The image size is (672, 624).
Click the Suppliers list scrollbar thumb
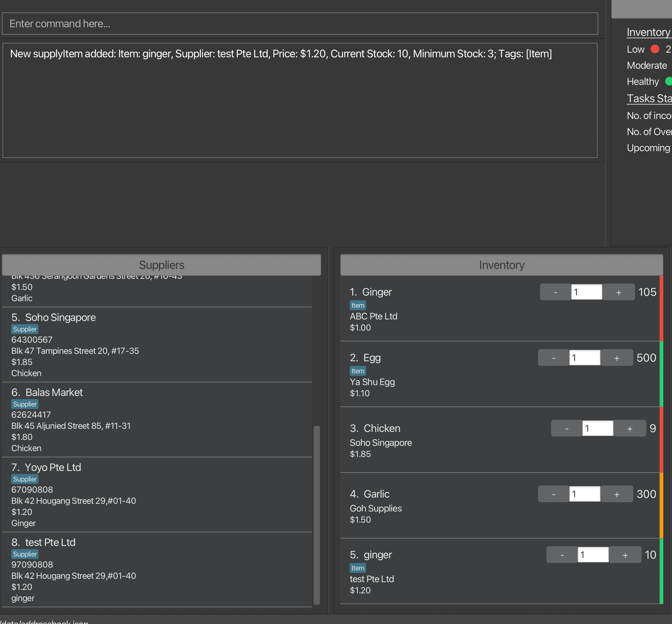point(316,515)
